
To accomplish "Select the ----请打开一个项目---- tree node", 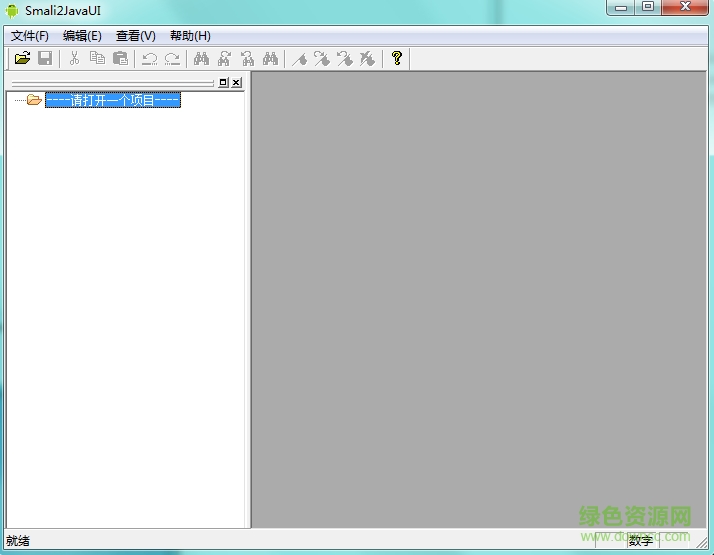I will pyautogui.click(x=113, y=100).
